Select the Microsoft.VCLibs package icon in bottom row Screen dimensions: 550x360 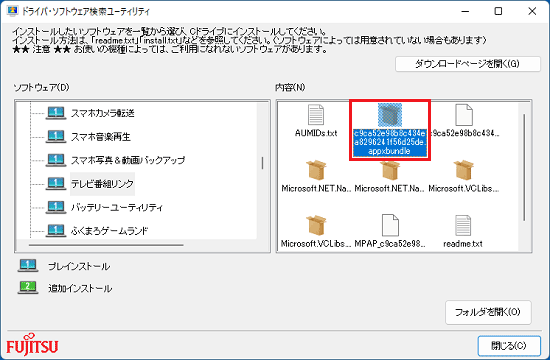coord(316,225)
